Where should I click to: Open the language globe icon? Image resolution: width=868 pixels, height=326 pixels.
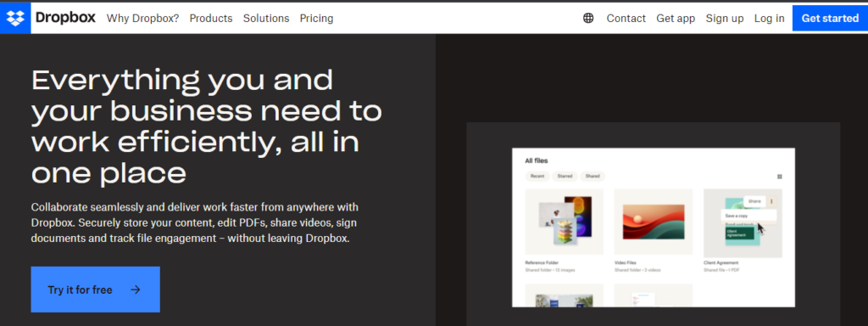click(588, 19)
